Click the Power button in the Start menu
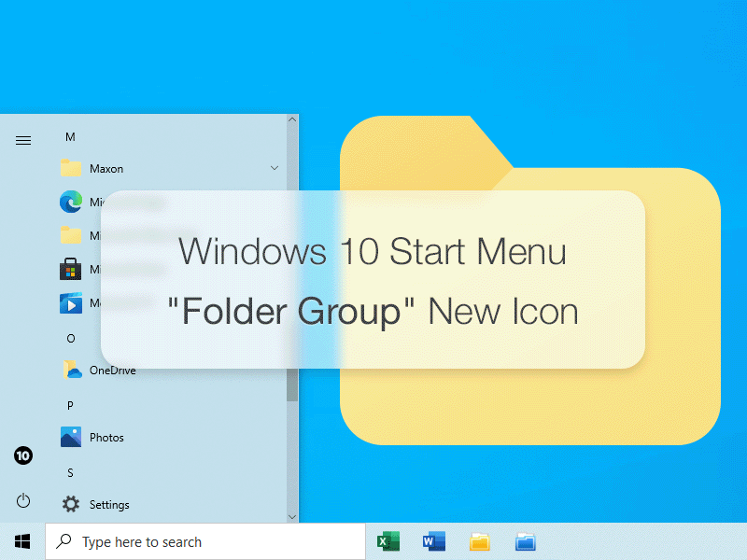This screenshot has width=747, height=560. tap(22, 500)
